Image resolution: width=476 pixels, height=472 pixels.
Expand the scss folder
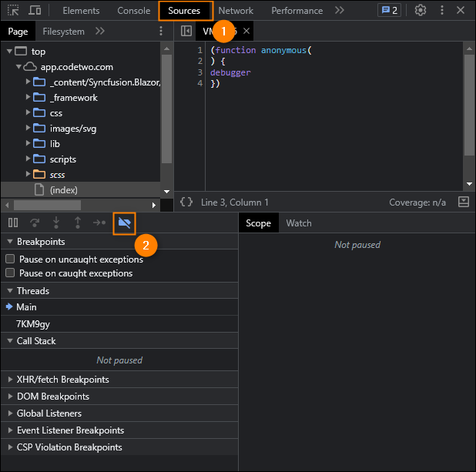coord(28,174)
